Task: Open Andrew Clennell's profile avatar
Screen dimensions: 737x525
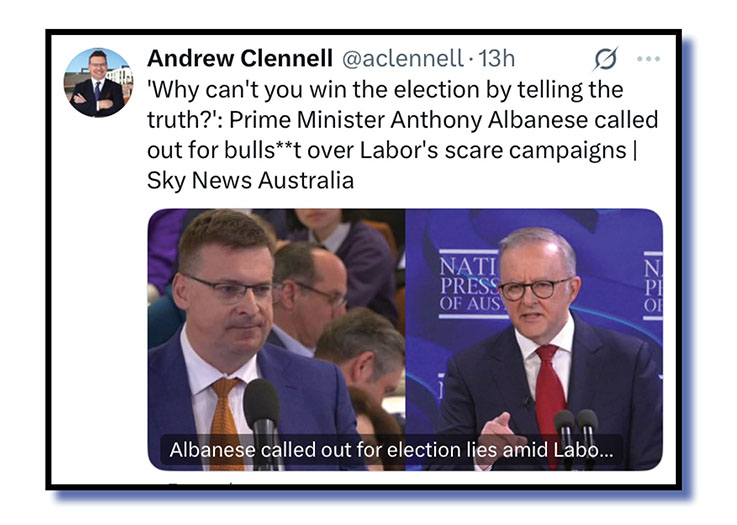Action: tap(98, 82)
